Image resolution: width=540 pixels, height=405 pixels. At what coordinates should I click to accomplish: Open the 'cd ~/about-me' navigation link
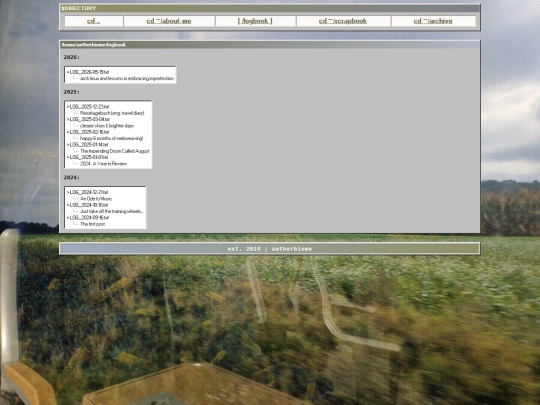[x=169, y=21]
